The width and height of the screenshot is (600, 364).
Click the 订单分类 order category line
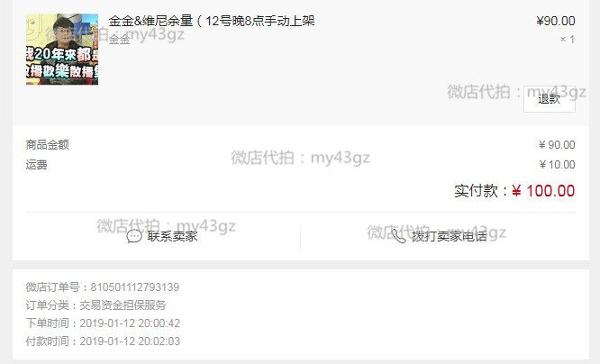(x=96, y=305)
